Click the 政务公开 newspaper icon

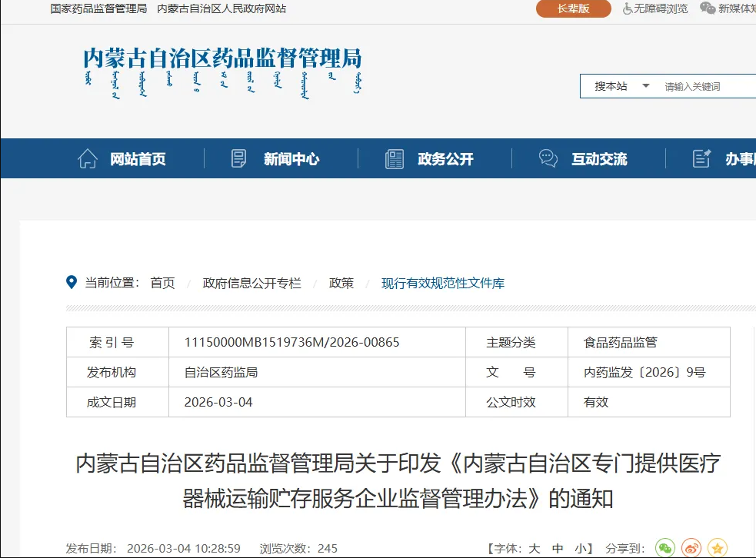pyautogui.click(x=395, y=159)
